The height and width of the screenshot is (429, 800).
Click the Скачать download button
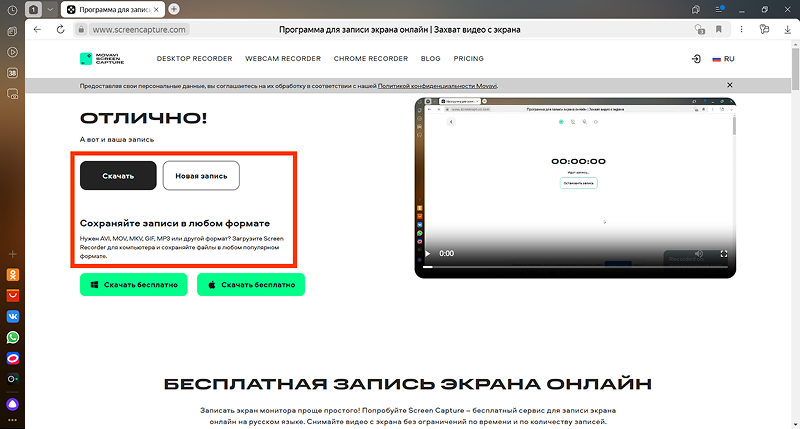click(x=118, y=175)
